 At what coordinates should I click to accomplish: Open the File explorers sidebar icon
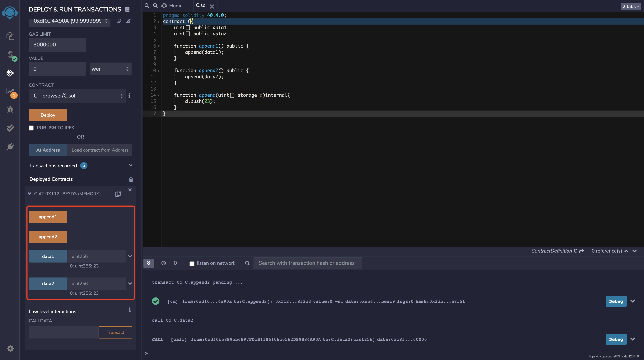tap(10, 36)
